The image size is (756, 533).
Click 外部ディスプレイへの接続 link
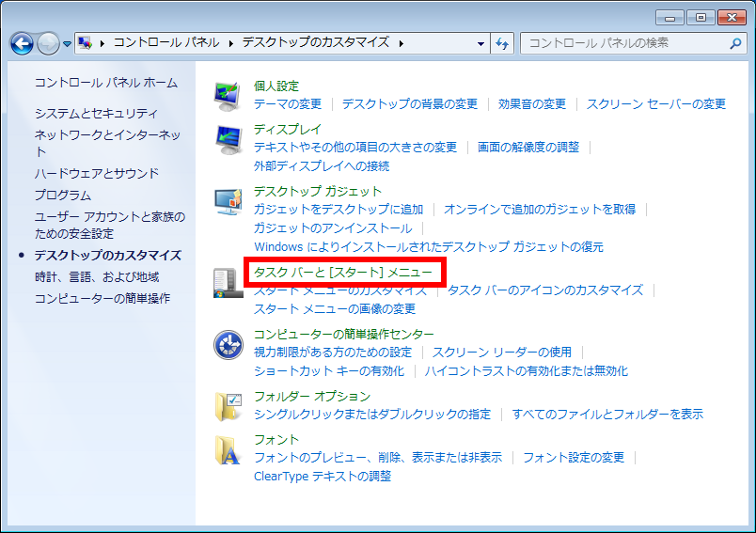click(x=322, y=166)
